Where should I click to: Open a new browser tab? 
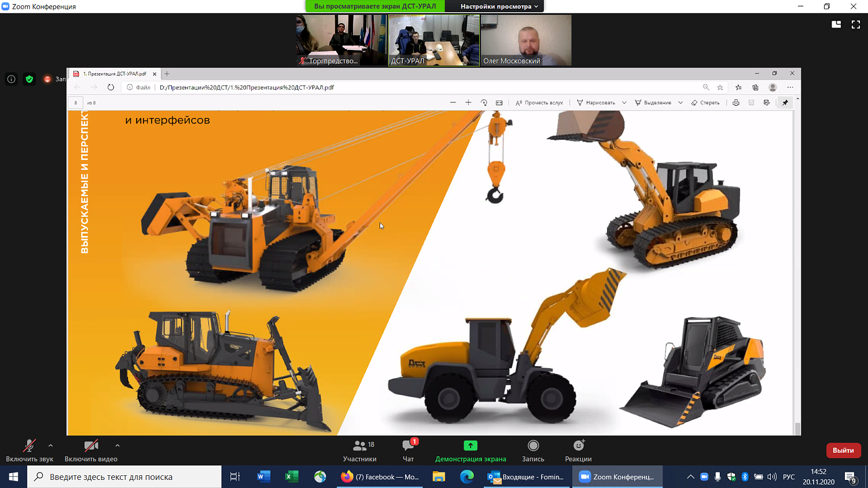(167, 74)
